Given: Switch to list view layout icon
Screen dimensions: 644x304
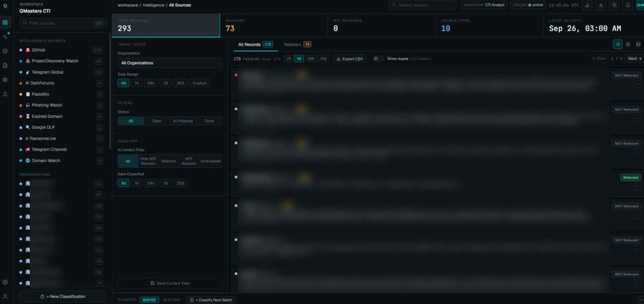Looking at the screenshot, I should (618, 44).
